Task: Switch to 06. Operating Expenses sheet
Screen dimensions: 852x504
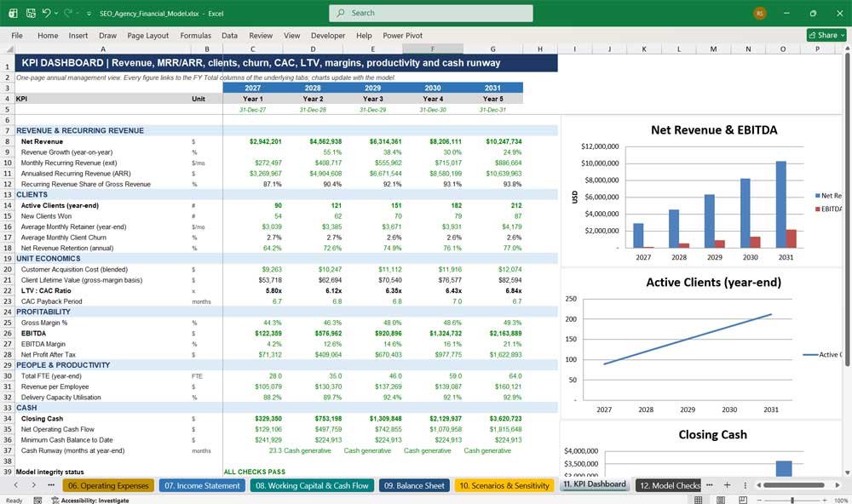Action: tap(108, 485)
